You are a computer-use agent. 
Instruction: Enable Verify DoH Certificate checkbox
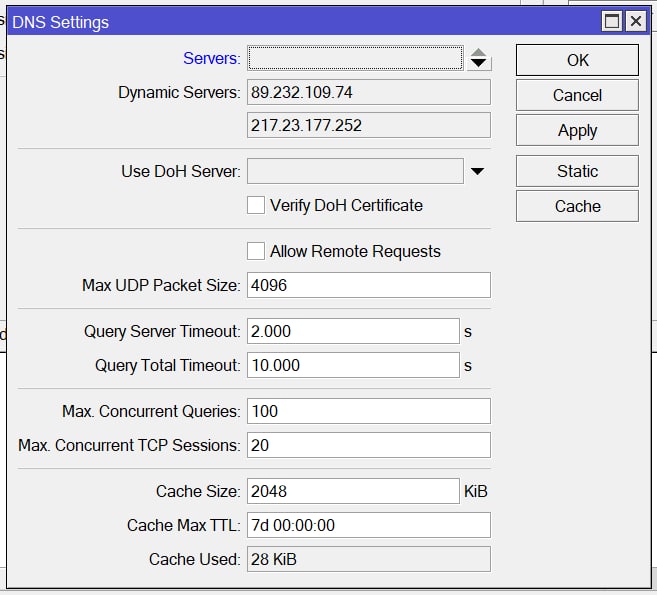(256, 205)
